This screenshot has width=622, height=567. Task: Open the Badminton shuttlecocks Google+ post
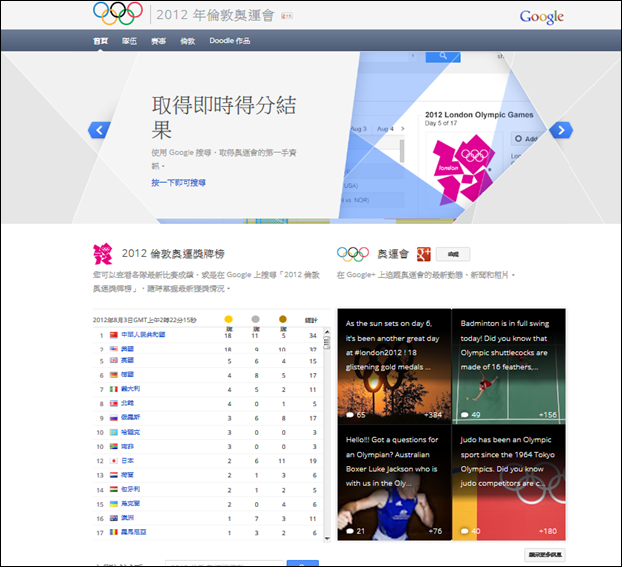(509, 366)
